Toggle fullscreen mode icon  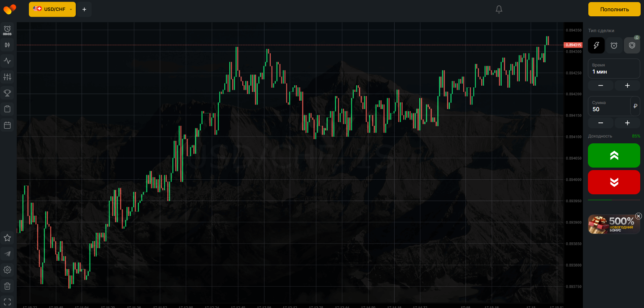tap(7, 301)
